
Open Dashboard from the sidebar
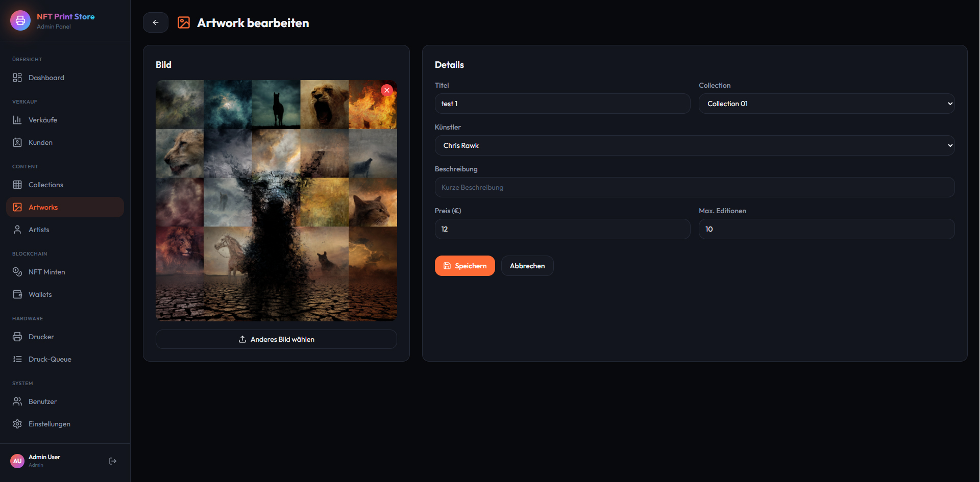coord(46,78)
